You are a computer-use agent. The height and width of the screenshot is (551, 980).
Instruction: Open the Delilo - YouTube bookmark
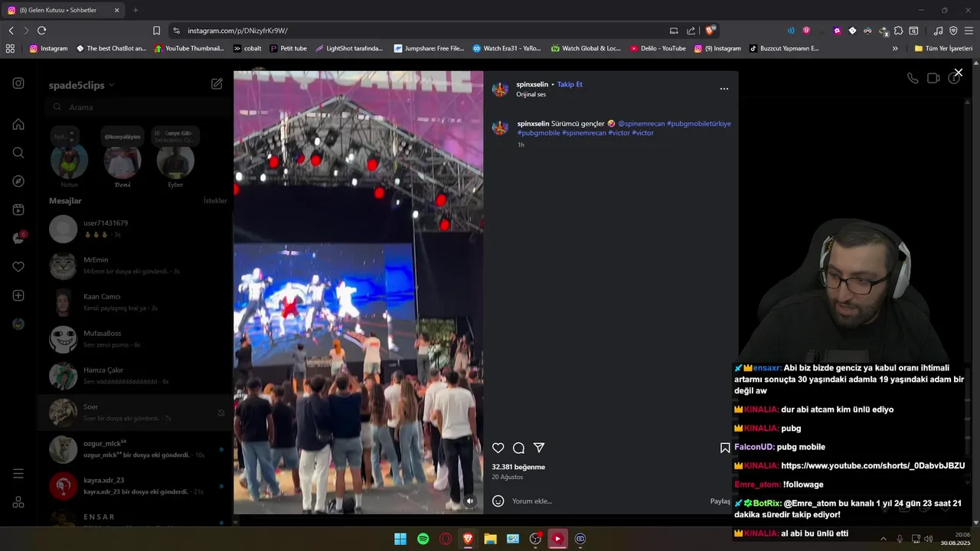658,48
